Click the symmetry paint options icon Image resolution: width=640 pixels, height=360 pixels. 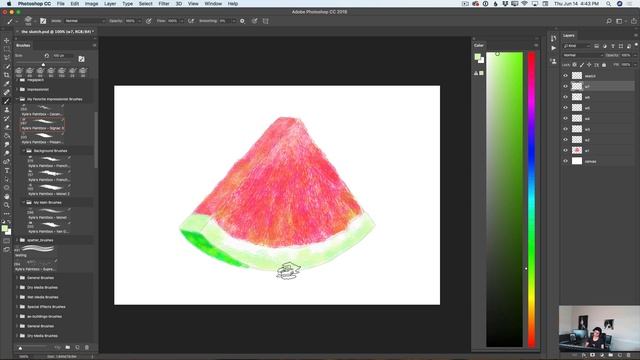266,21
